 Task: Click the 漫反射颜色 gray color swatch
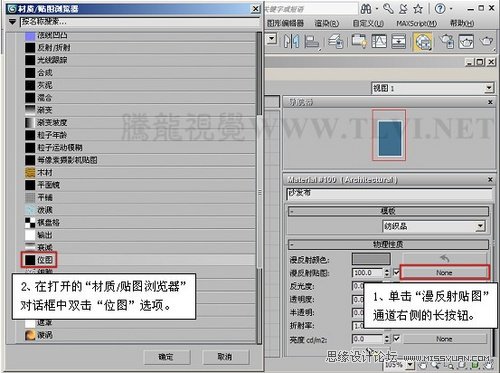[x=371, y=259]
